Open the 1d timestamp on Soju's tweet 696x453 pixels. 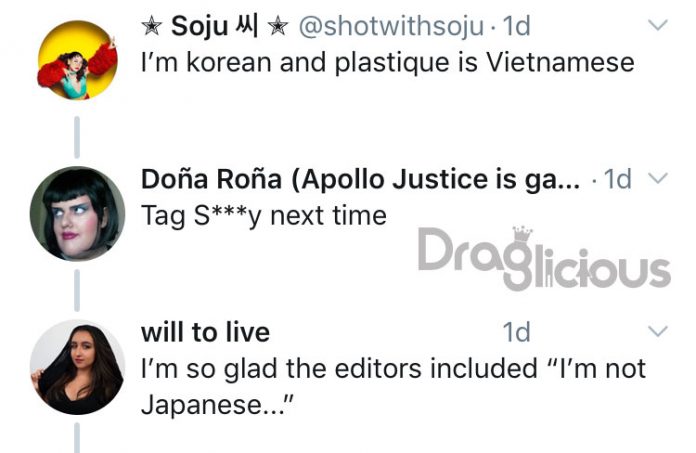pos(516,26)
